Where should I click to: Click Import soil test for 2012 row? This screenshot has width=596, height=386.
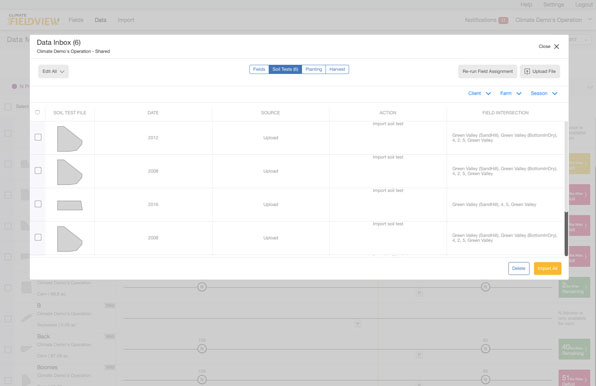[388, 124]
